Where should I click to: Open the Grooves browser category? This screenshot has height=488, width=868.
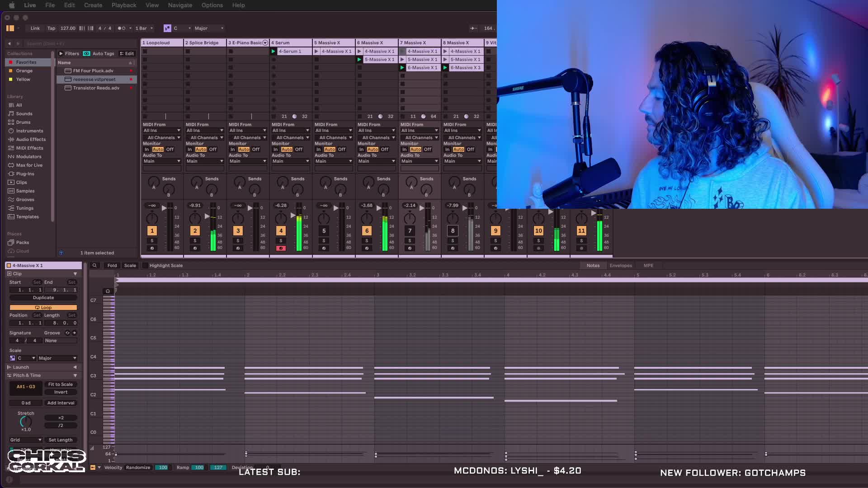(x=25, y=199)
